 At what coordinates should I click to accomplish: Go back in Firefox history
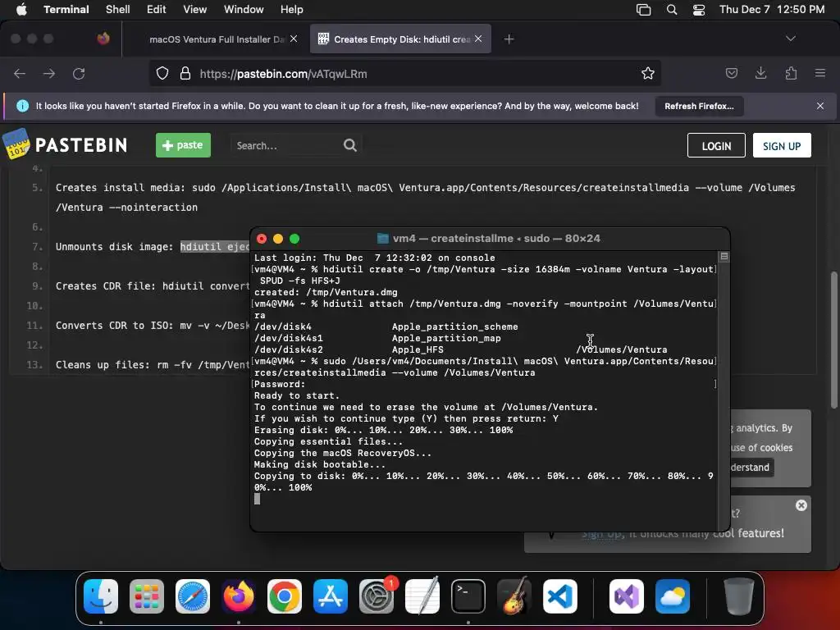point(20,73)
